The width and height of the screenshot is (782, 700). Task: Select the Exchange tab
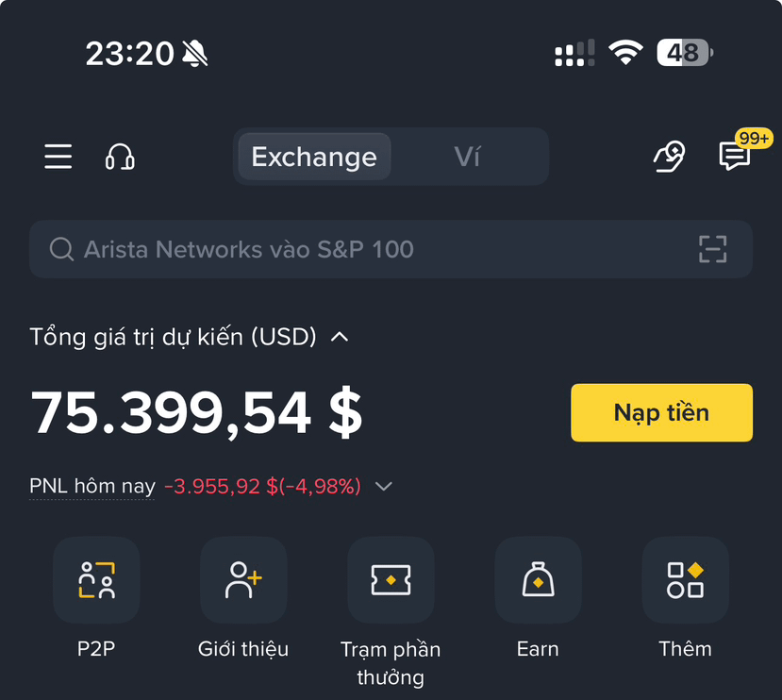314,157
